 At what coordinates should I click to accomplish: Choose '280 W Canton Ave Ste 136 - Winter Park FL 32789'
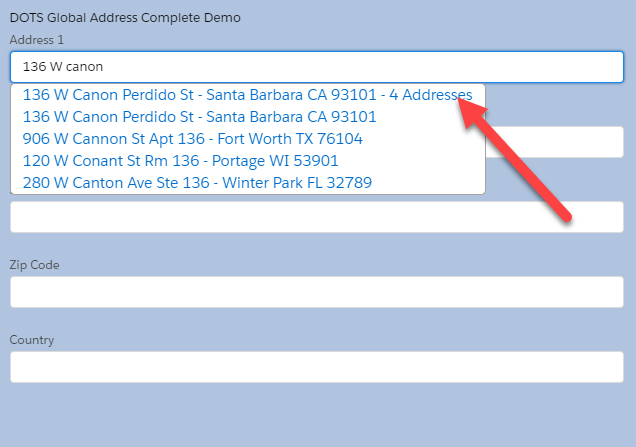(197, 183)
